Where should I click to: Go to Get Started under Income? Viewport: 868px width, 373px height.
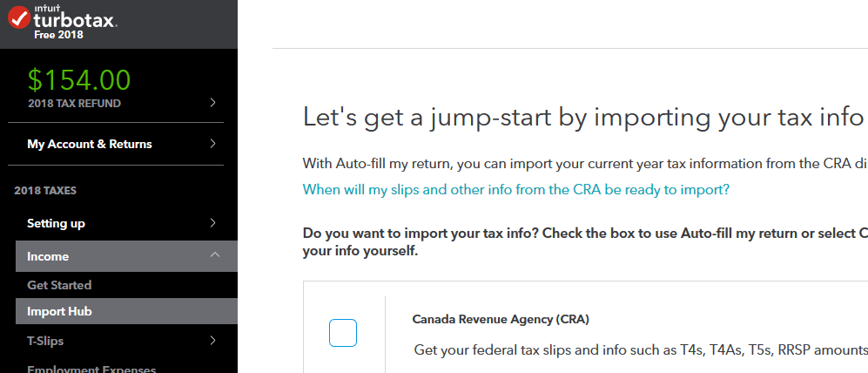[59, 285]
